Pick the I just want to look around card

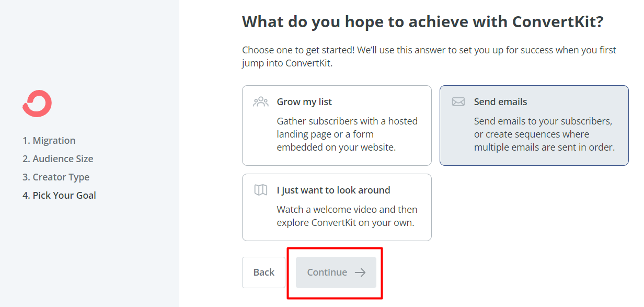click(x=337, y=207)
